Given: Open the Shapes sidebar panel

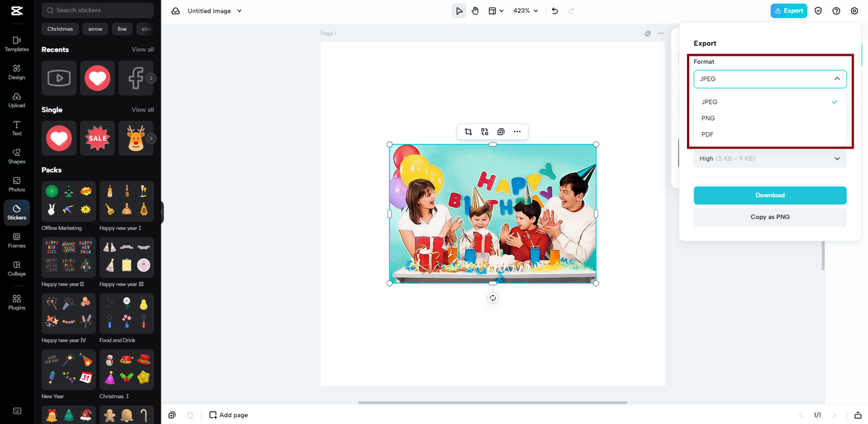Looking at the screenshot, I should pos(17,157).
